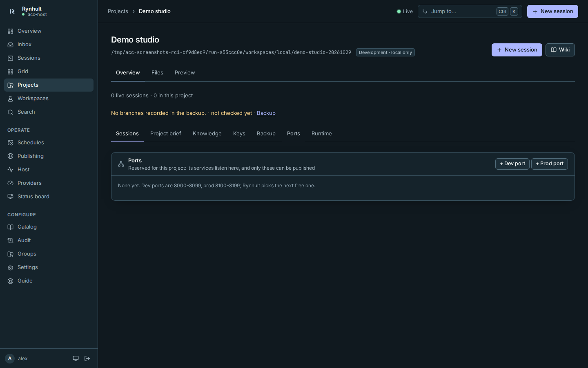Open the Knowledge tab
The height and width of the screenshot is (368, 588).
click(x=207, y=134)
